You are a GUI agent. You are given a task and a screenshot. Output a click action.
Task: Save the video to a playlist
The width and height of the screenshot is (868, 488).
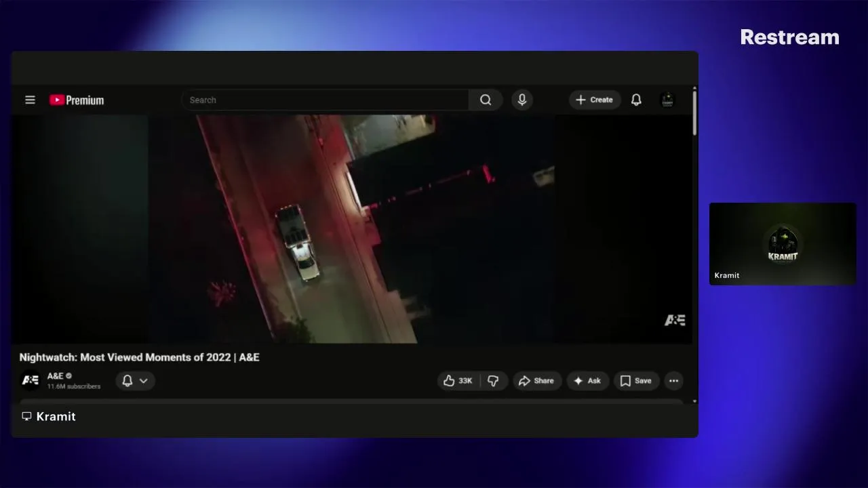[636, 381]
